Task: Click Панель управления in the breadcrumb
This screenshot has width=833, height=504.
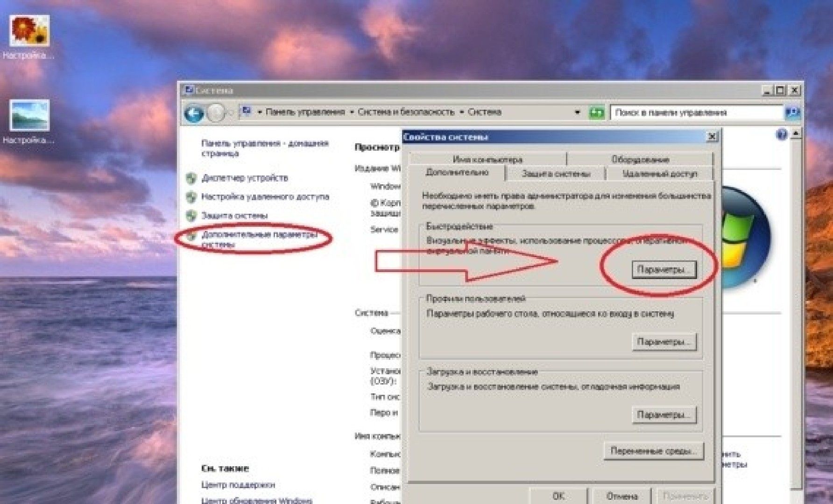Action: pyautogui.click(x=305, y=112)
